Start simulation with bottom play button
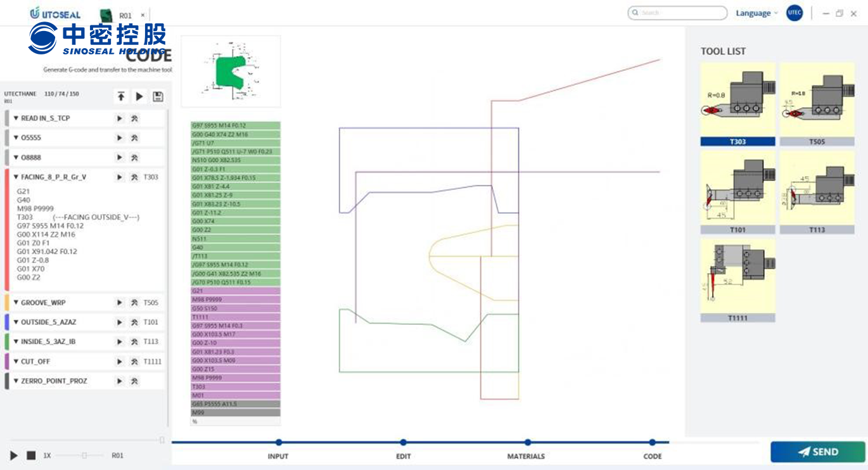868x470 pixels. click(14, 455)
